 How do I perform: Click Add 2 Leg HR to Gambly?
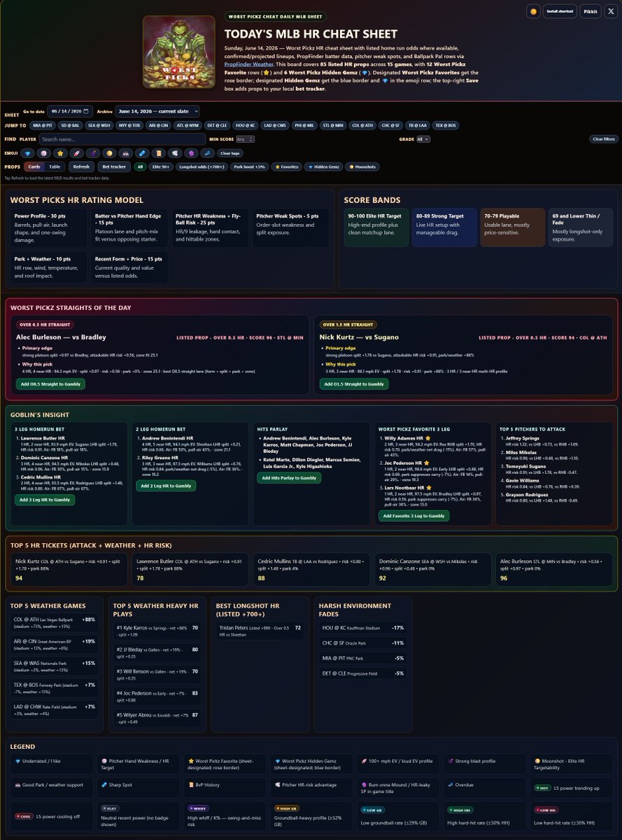[166, 486]
